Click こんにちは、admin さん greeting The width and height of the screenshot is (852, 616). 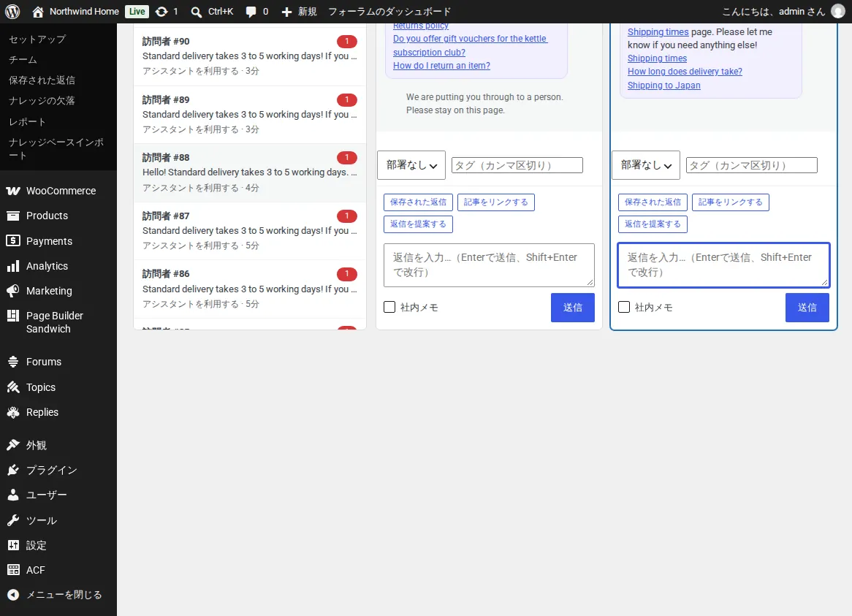point(773,12)
